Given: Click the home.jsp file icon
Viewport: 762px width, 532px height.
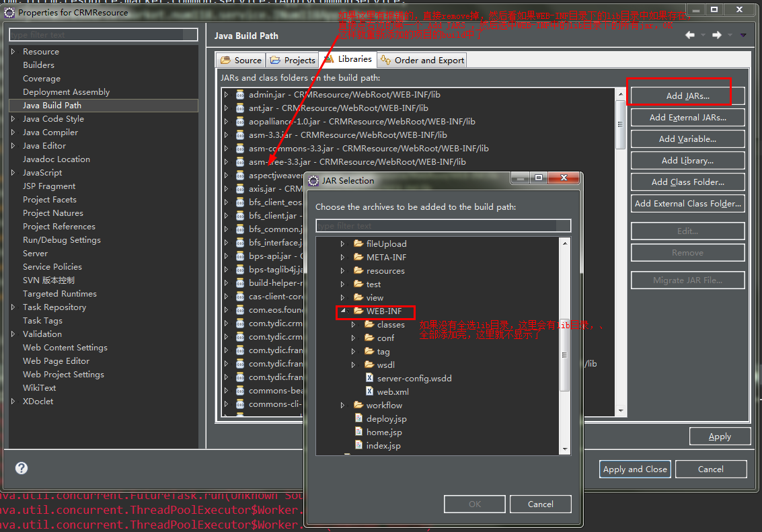Looking at the screenshot, I should tap(358, 431).
